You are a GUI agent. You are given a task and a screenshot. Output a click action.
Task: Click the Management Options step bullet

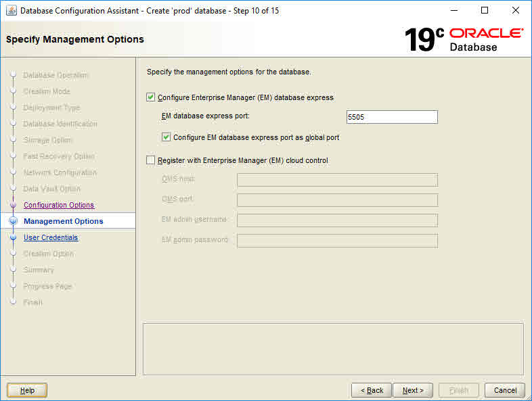pos(12,221)
